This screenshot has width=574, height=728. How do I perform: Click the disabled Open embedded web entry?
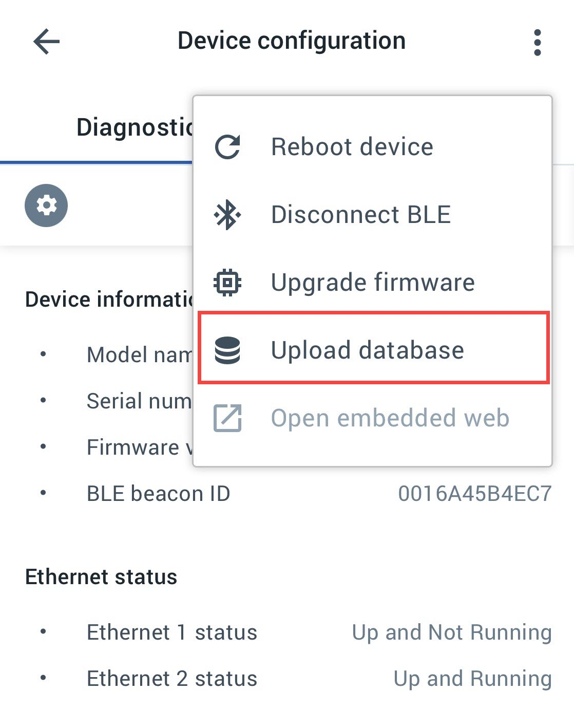[x=390, y=418]
